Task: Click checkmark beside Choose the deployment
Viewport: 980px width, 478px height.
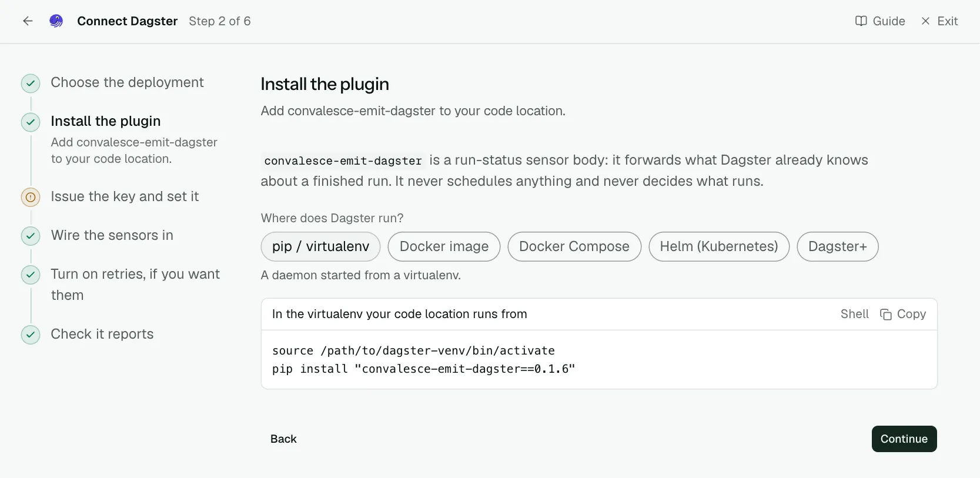Action: [x=31, y=83]
